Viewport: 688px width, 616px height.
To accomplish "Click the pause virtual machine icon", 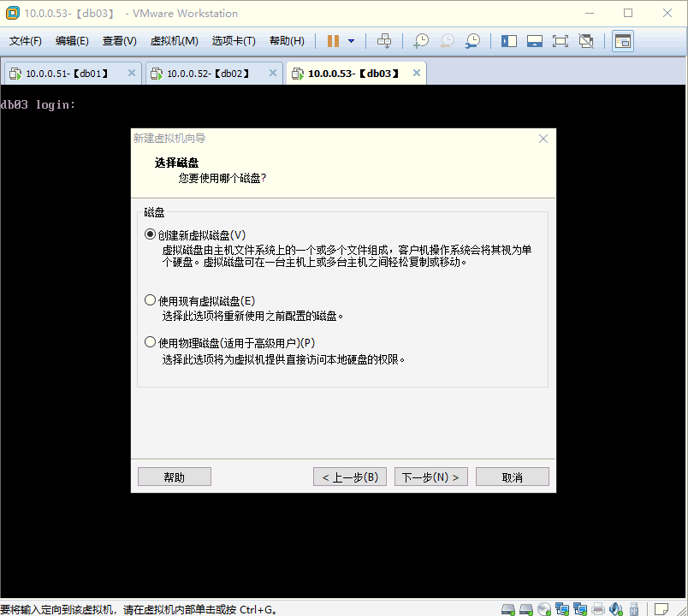I will pos(333,41).
